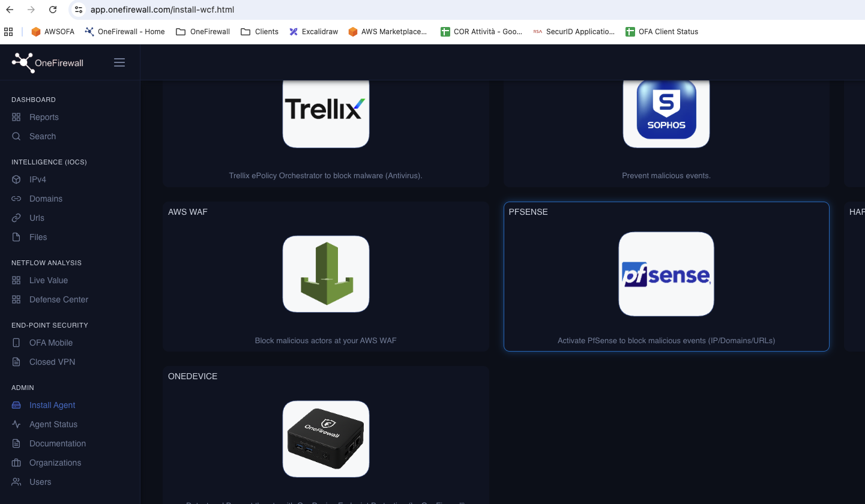The width and height of the screenshot is (865, 504).
Task: Click the Agent Status pulse icon
Action: coord(16,424)
